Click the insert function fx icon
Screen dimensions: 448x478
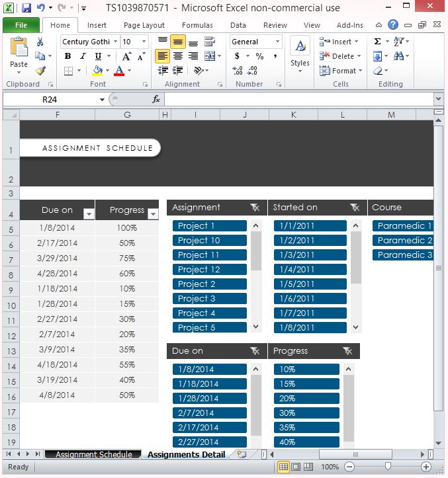[156, 99]
